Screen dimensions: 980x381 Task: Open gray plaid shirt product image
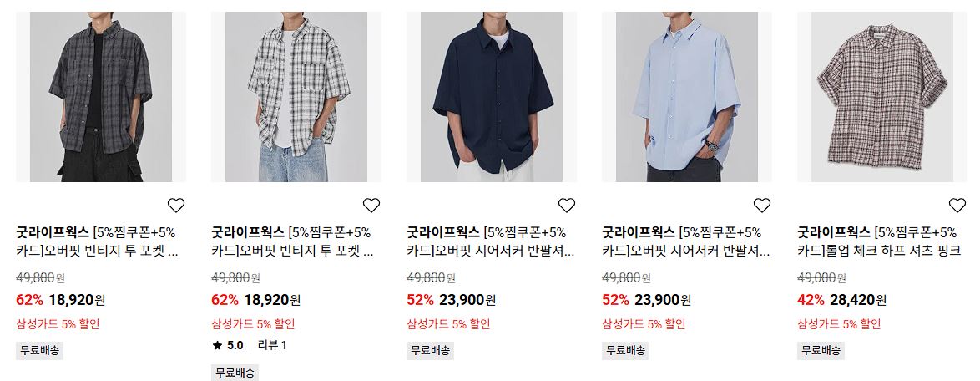tap(101, 97)
